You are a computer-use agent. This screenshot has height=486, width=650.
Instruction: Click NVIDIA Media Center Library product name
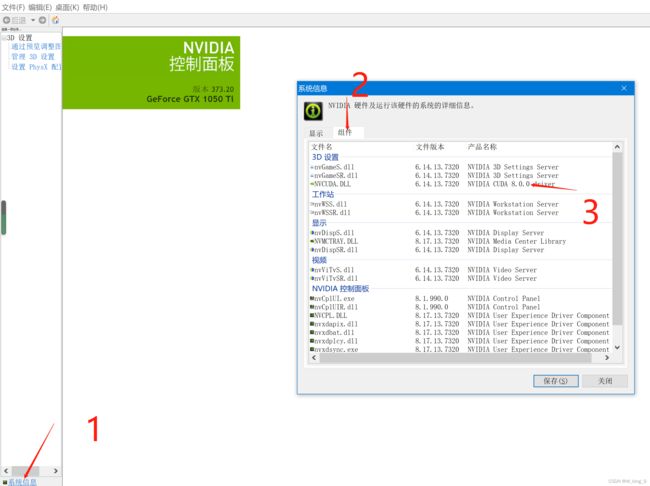click(x=517, y=241)
